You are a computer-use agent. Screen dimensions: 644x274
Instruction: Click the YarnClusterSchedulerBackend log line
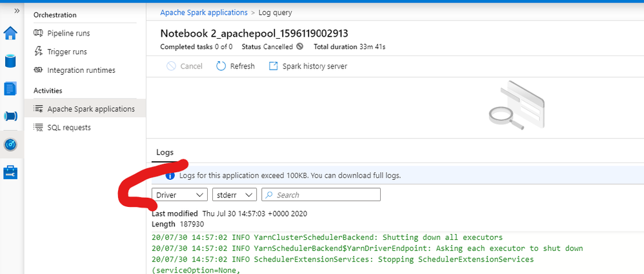(327, 237)
